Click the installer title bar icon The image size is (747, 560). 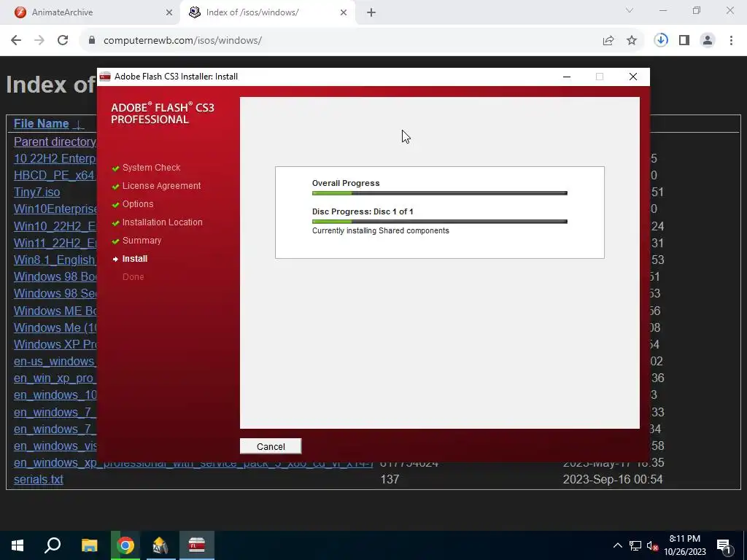click(x=105, y=77)
